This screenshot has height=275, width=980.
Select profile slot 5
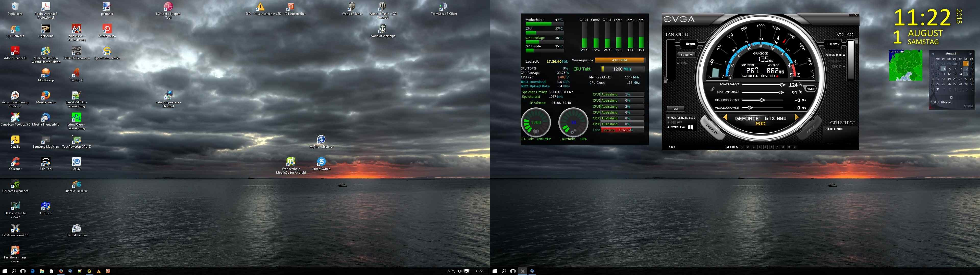click(x=765, y=147)
